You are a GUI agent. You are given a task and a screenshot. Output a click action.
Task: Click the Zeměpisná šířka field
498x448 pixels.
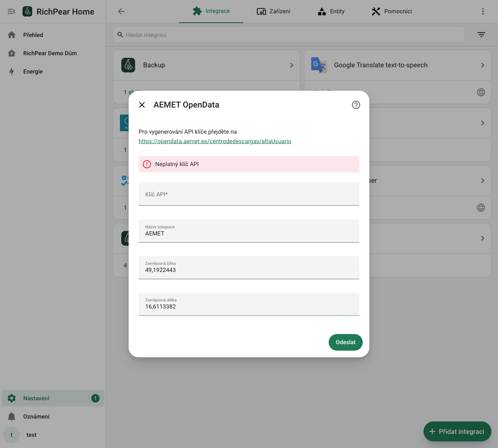(249, 267)
